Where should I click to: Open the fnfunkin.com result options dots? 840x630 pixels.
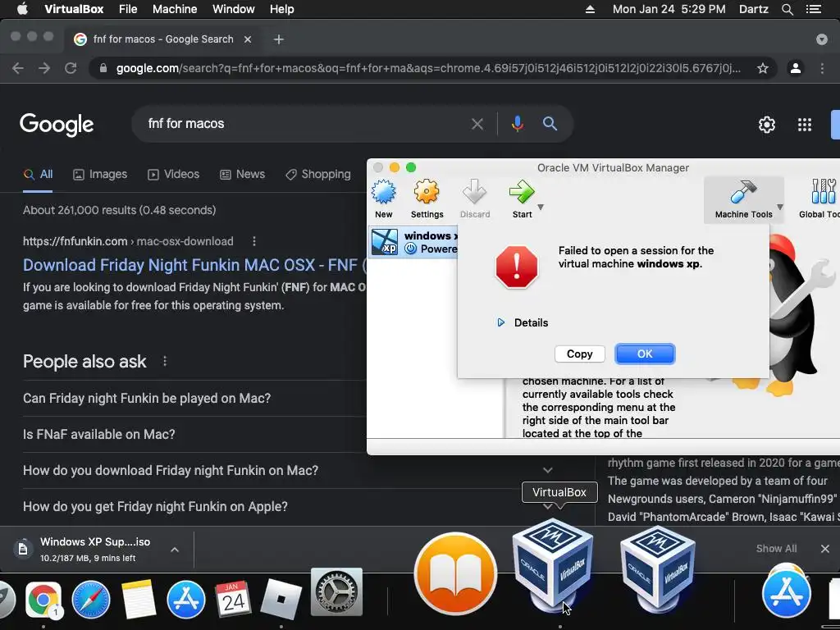(x=254, y=242)
